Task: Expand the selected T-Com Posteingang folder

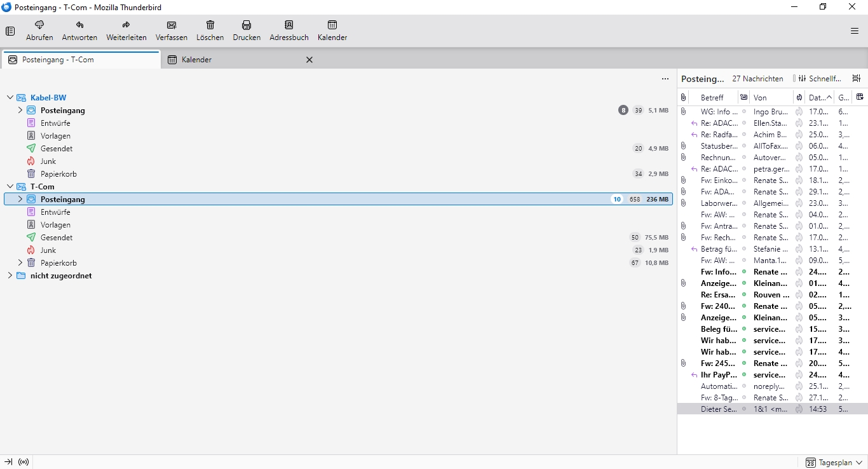Action: (x=20, y=200)
